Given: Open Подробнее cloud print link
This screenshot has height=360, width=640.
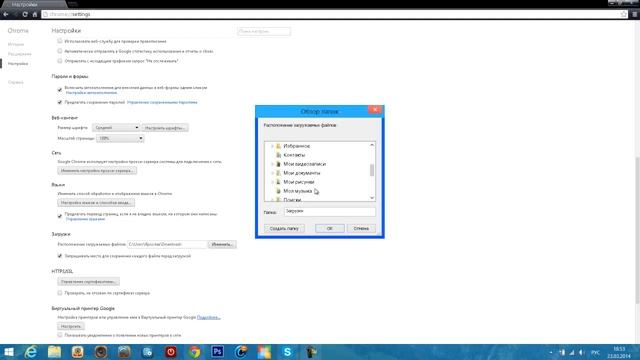Looking at the screenshot, I should point(209,317).
